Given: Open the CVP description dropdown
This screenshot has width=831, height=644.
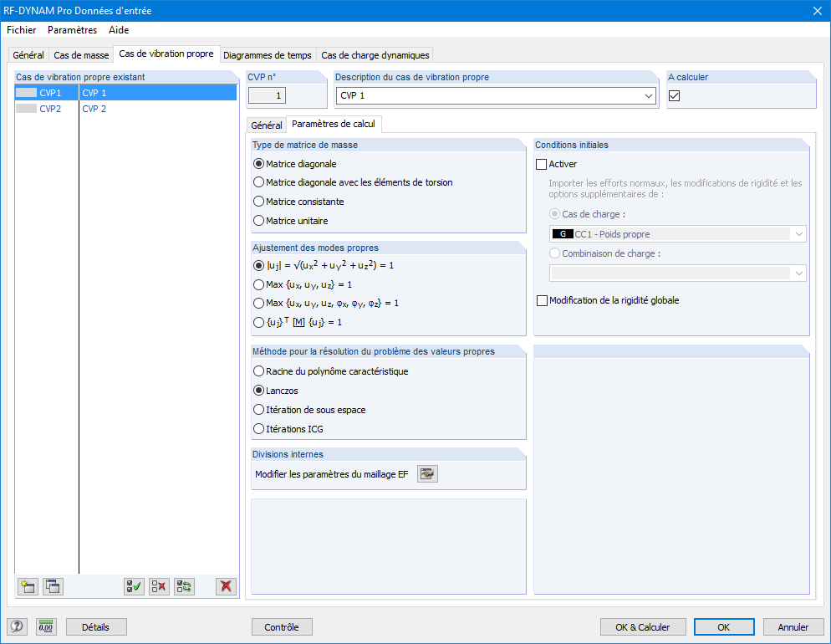Looking at the screenshot, I should 649,96.
